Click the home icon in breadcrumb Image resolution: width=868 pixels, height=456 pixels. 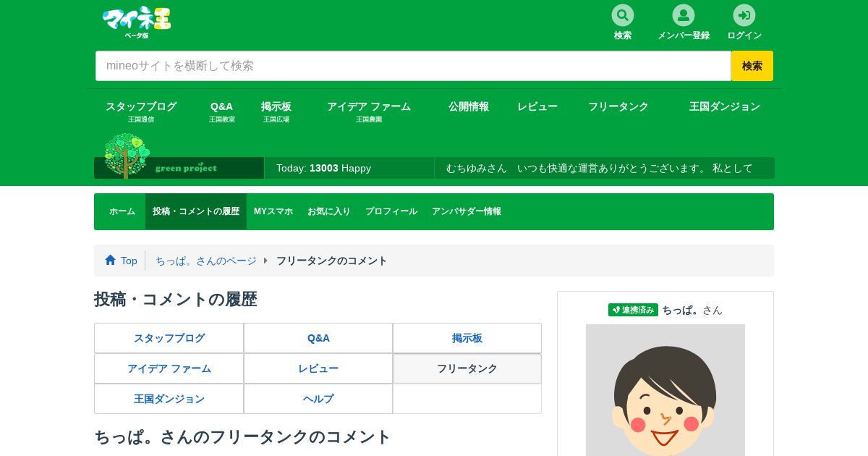tap(110, 260)
